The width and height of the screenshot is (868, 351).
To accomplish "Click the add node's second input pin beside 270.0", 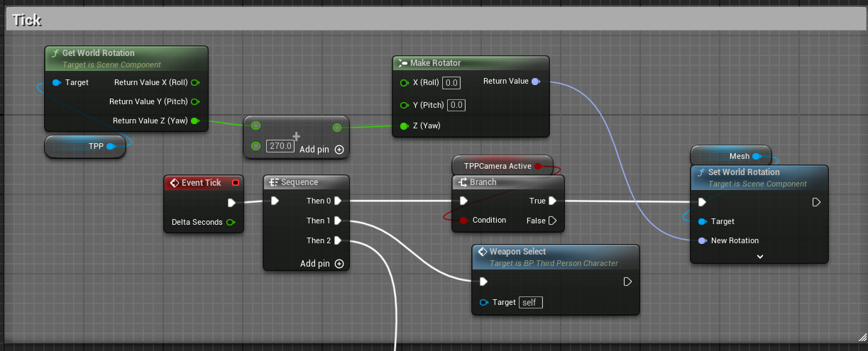I will click(x=256, y=146).
